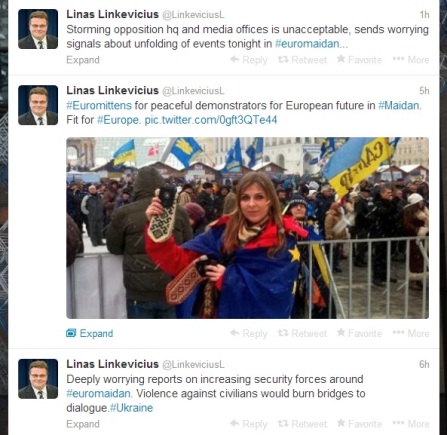Image resolution: width=447 pixels, height=435 pixels.
Task: Open the pic.twitter.com/0gft3QTe44 link
Action: point(211,120)
